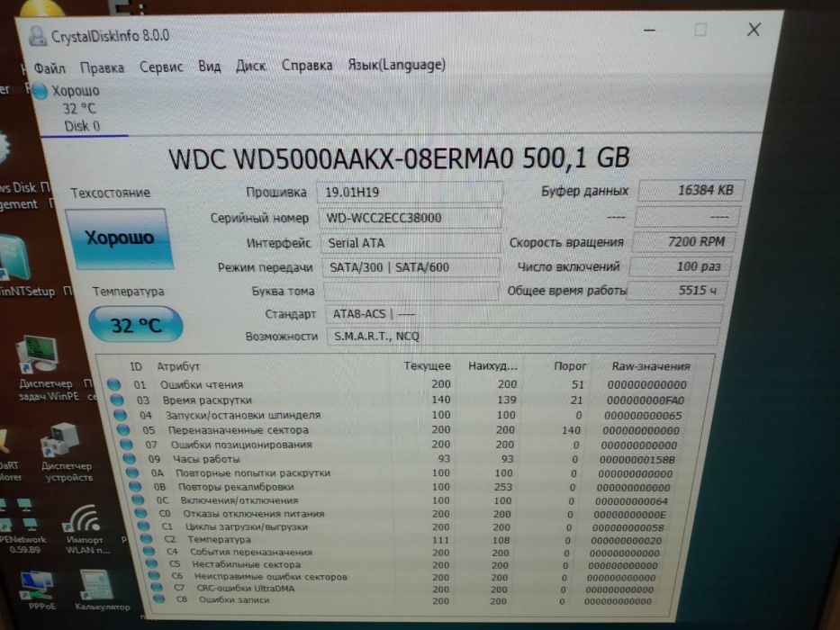Click the status dot for Температура attribute

click(146, 539)
